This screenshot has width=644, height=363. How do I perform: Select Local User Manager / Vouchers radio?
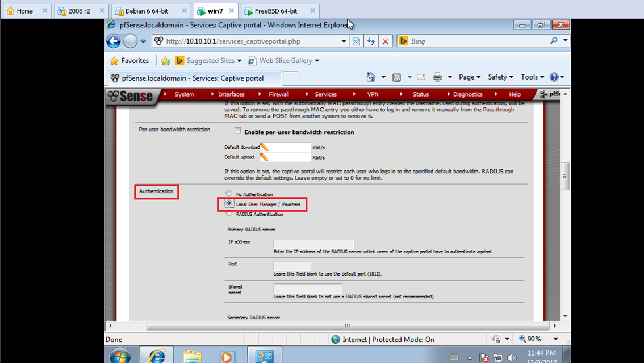click(229, 203)
